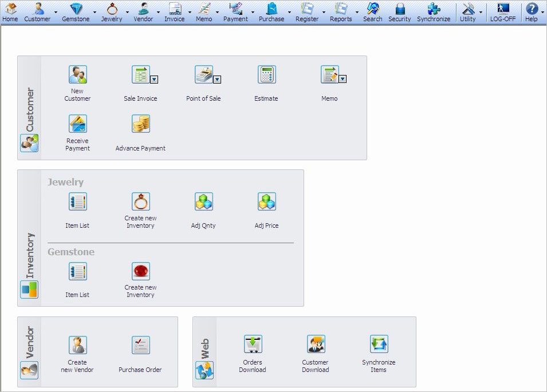Viewport: 547px width, 392px height.
Task: Expand the Memo toolbar dropdown arrow
Action: [x=217, y=12]
